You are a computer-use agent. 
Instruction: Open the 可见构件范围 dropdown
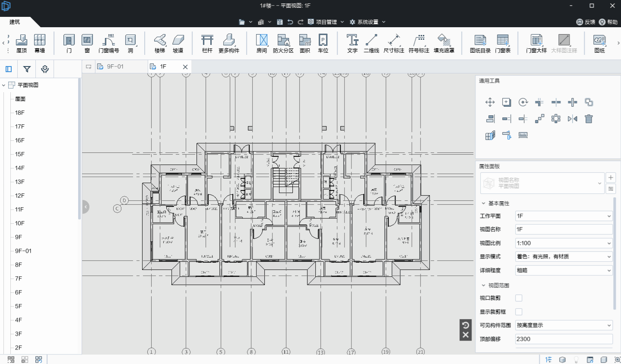[564, 325]
